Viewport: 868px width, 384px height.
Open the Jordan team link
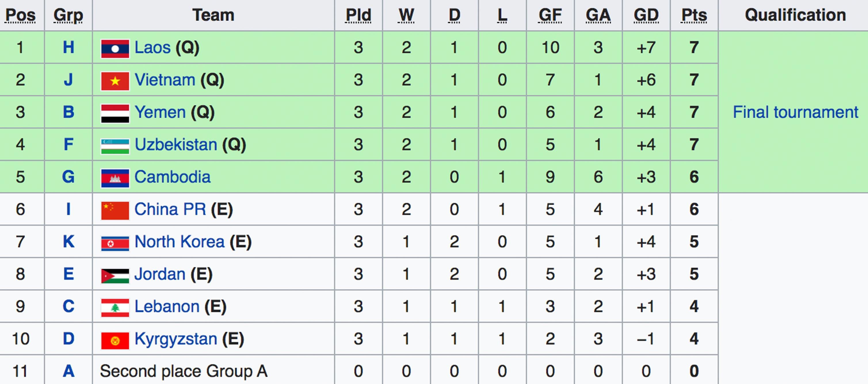160,274
